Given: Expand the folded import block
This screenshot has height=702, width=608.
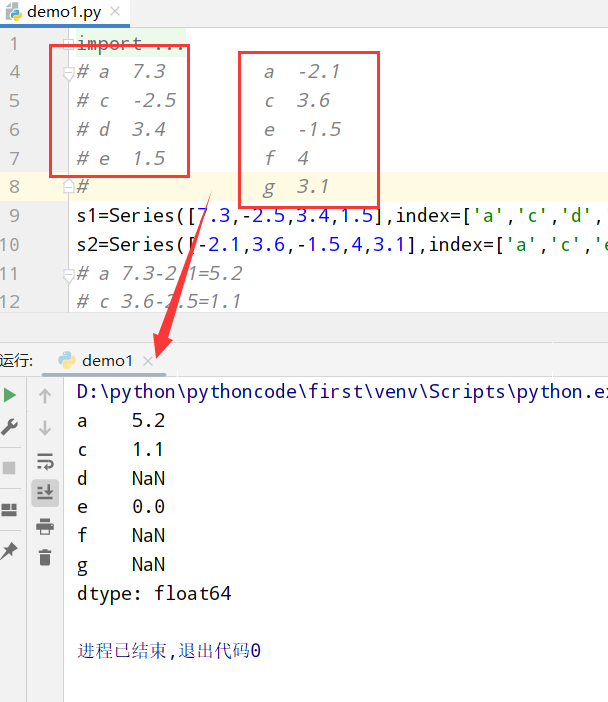Looking at the screenshot, I should point(68,44).
